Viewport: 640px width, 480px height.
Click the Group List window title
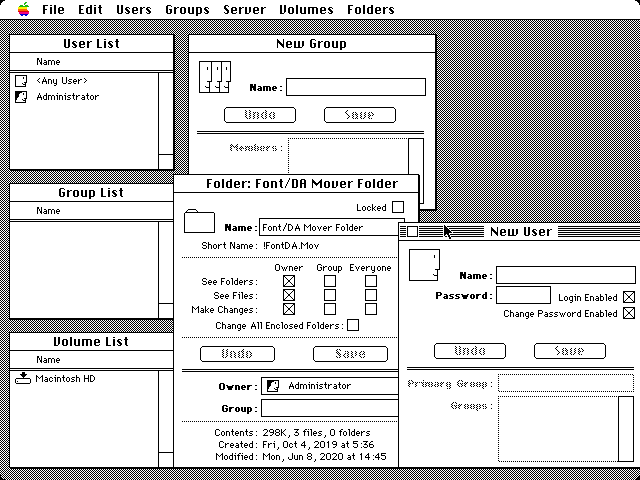click(91, 193)
